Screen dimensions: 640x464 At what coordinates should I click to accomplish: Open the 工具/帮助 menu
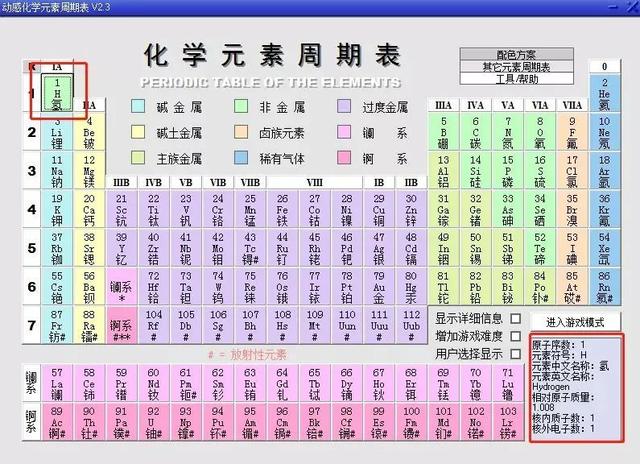[517, 78]
